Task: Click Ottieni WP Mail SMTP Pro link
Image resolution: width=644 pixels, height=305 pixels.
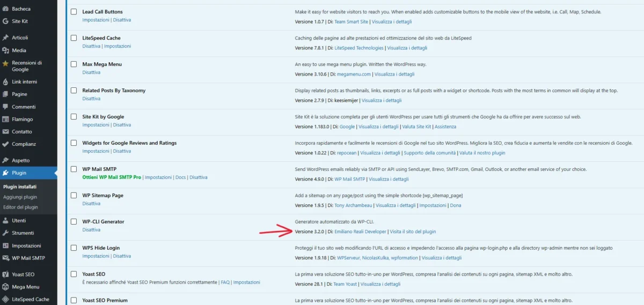Action: (x=112, y=177)
